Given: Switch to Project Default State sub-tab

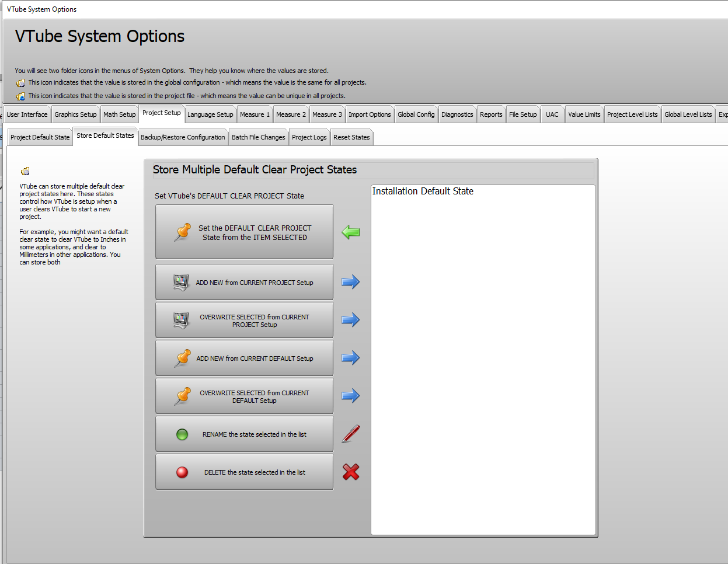Looking at the screenshot, I should [x=40, y=137].
